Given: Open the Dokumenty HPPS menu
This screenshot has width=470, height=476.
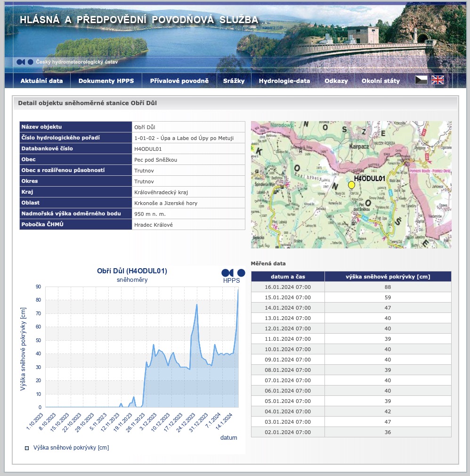Looking at the screenshot, I should coord(106,81).
